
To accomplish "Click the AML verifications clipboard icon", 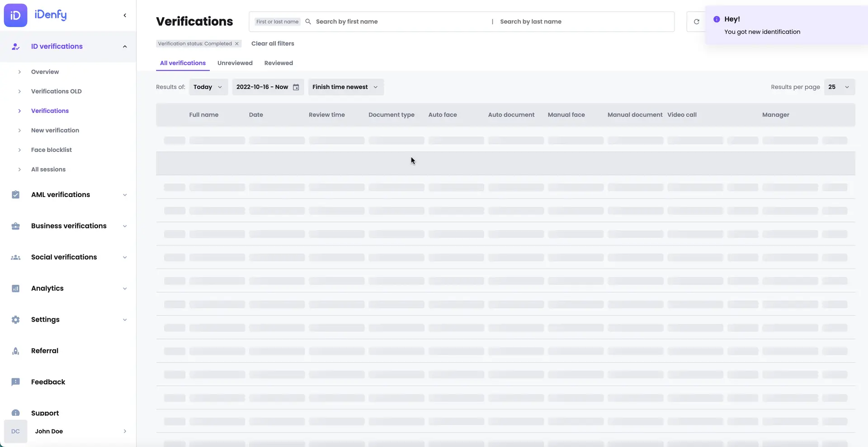I will pos(15,195).
